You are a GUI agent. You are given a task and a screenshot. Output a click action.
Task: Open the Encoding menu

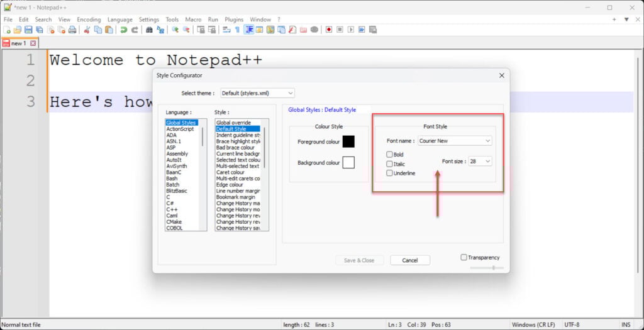(89, 19)
